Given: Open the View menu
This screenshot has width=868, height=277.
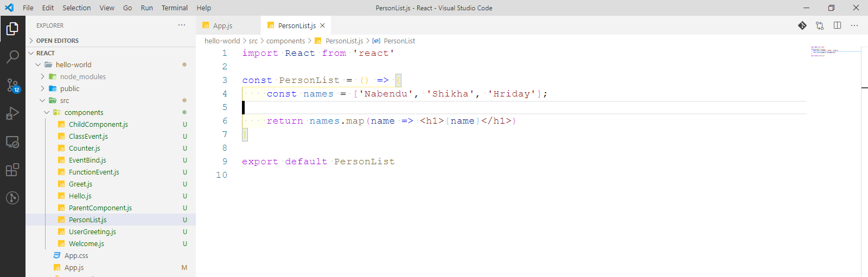Looking at the screenshot, I should [107, 8].
